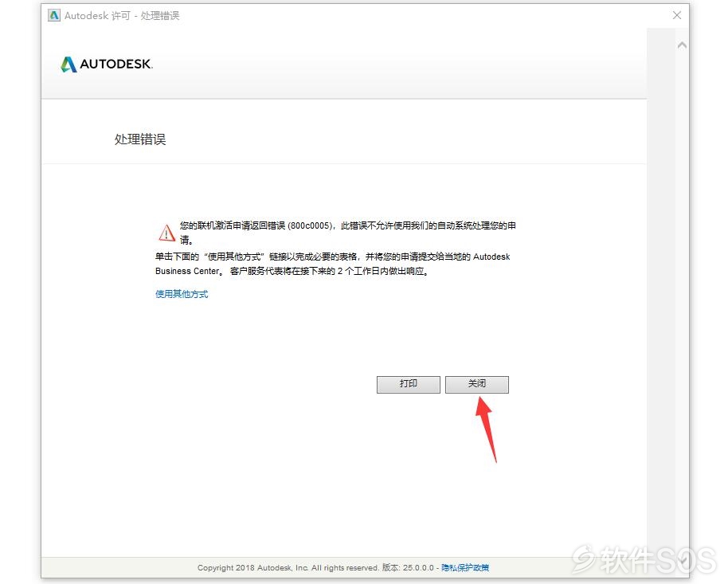This screenshot has height=584, width=728.
Task: Click the red warning triangle icon
Action: pos(166,233)
